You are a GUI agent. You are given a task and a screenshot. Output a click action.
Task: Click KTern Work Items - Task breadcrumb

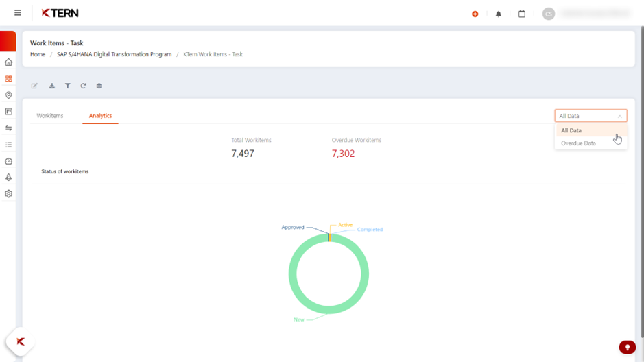point(213,54)
